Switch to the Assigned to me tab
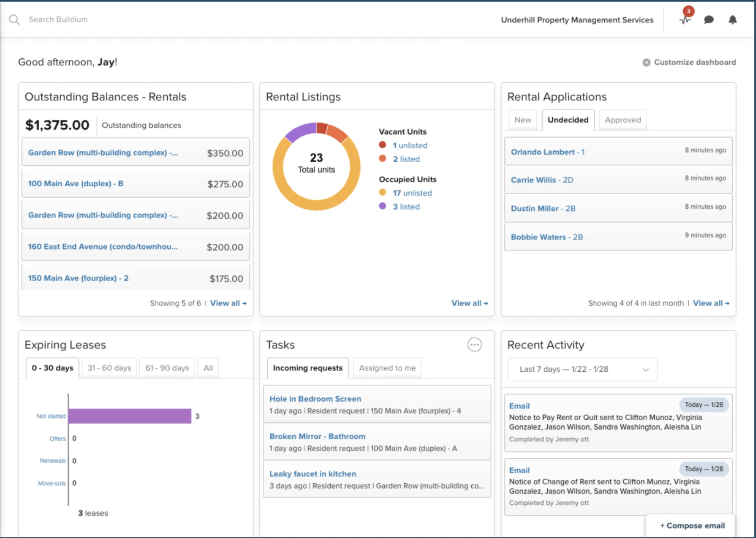 click(x=387, y=368)
